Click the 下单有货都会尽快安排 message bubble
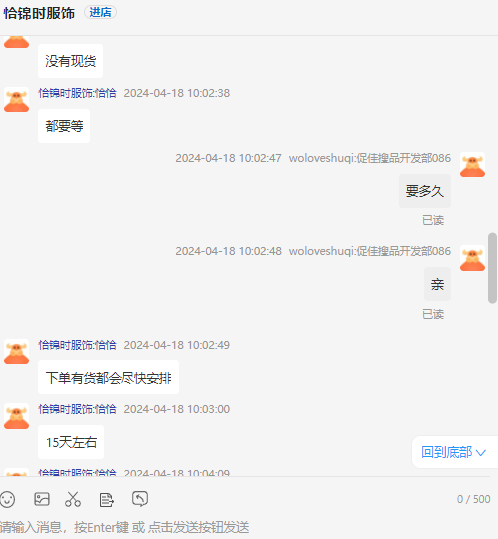 pyautogui.click(x=109, y=377)
